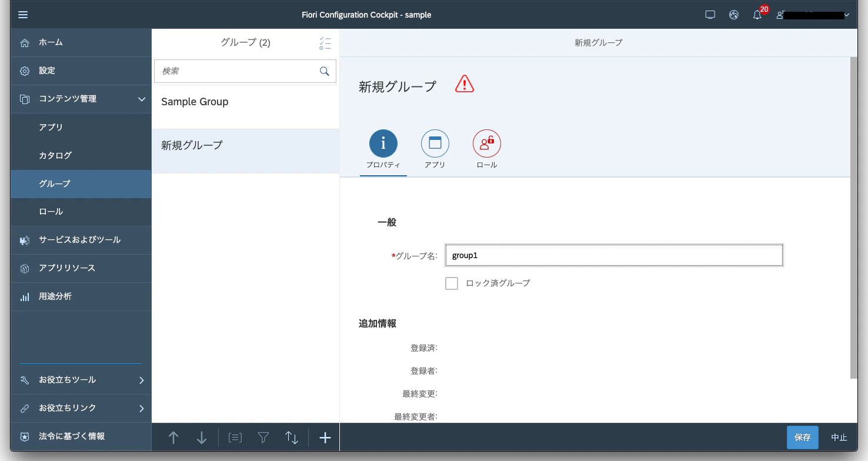This screenshot has width=868, height=461.
Task: Open ロール in sidebar navigation
Action: (x=81, y=212)
